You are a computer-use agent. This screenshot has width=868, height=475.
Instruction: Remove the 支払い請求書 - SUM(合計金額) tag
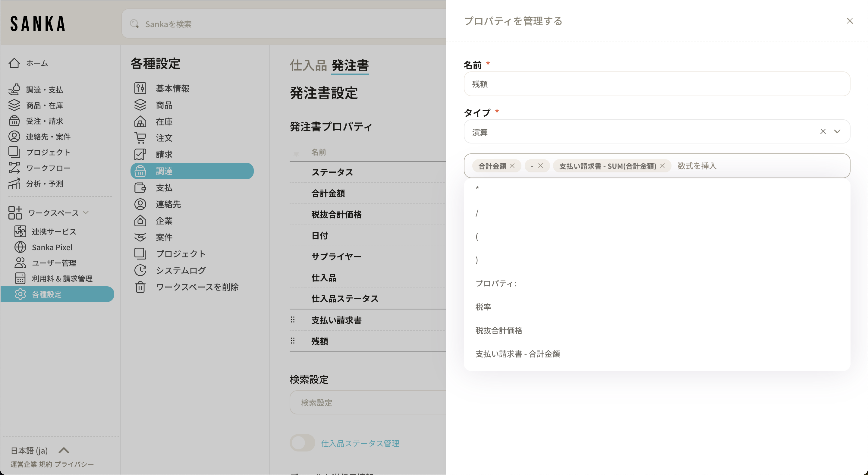[x=662, y=166]
